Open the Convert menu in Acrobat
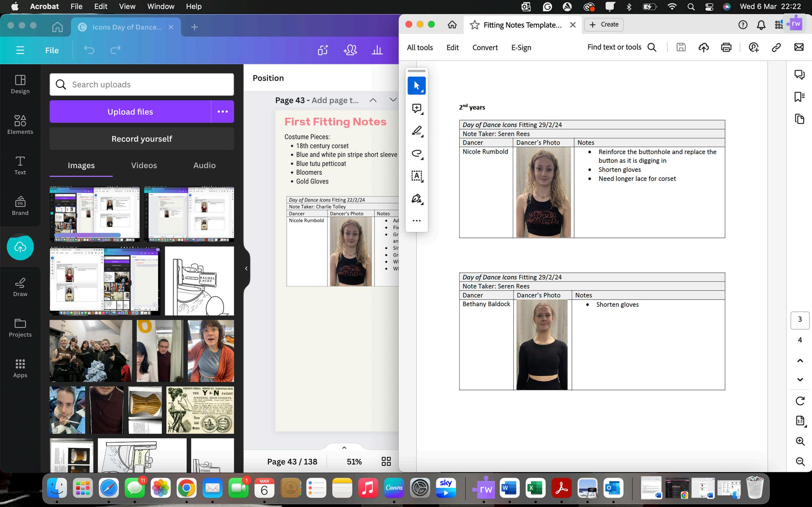 (x=485, y=48)
